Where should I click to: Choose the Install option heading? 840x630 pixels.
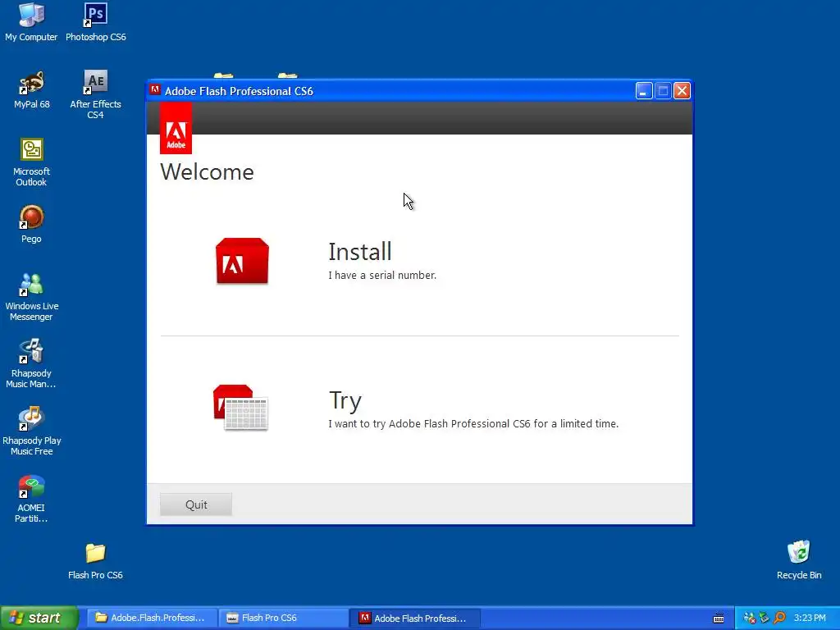click(x=359, y=252)
